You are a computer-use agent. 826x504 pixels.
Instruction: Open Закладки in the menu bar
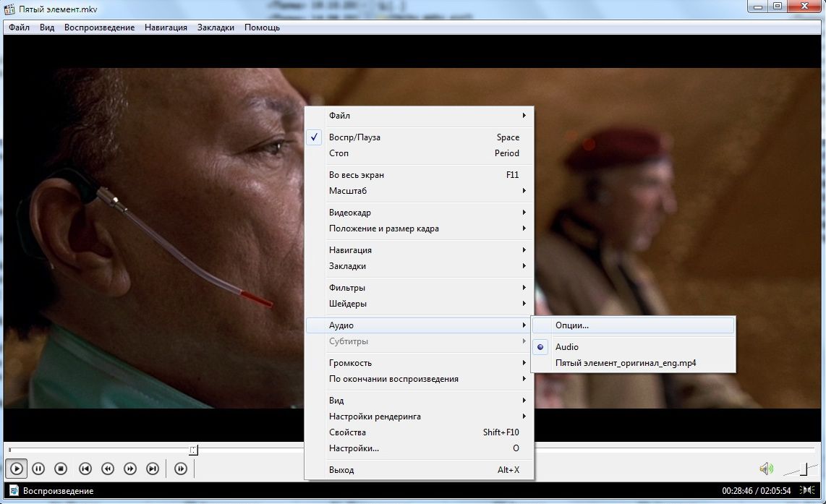tap(216, 27)
